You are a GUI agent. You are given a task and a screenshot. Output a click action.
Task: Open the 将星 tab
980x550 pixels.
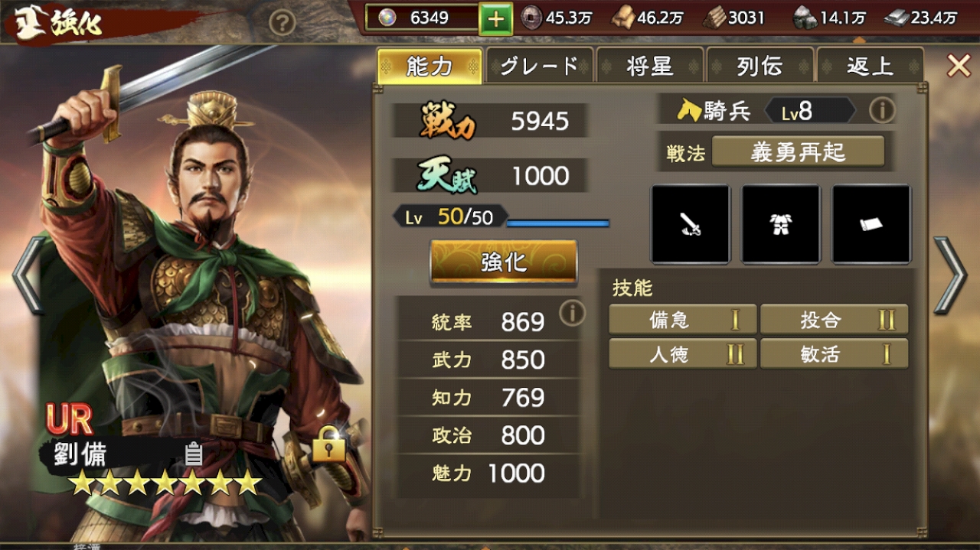[649, 66]
